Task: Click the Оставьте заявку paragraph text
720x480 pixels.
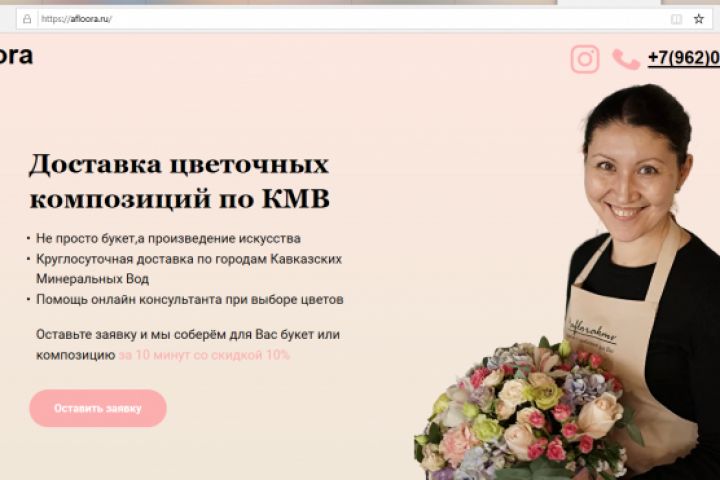Action: 188,344
